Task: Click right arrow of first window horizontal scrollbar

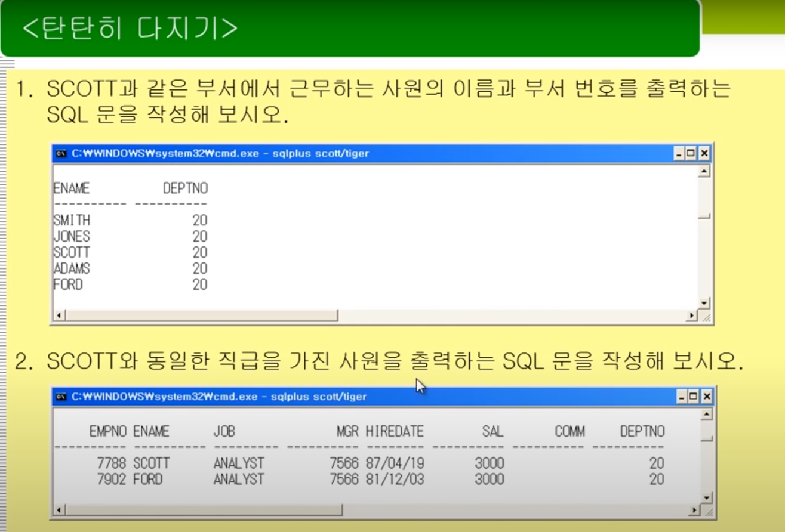Action: (692, 316)
